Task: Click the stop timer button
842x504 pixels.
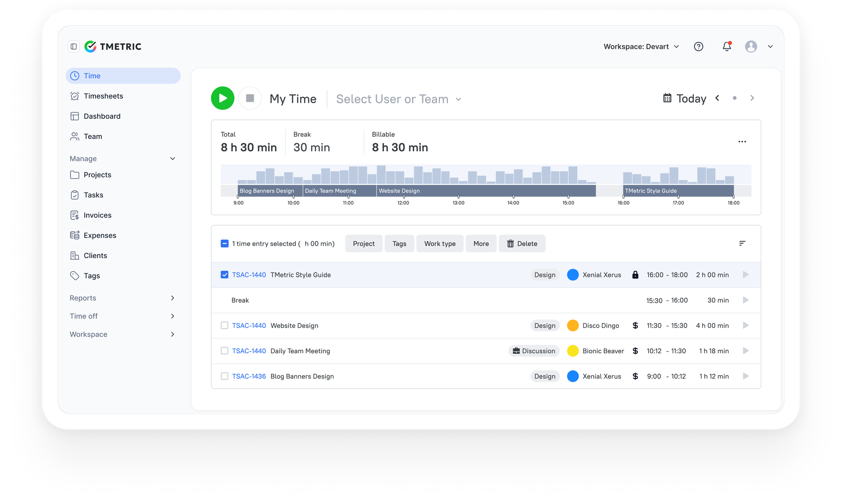Action: [x=250, y=98]
